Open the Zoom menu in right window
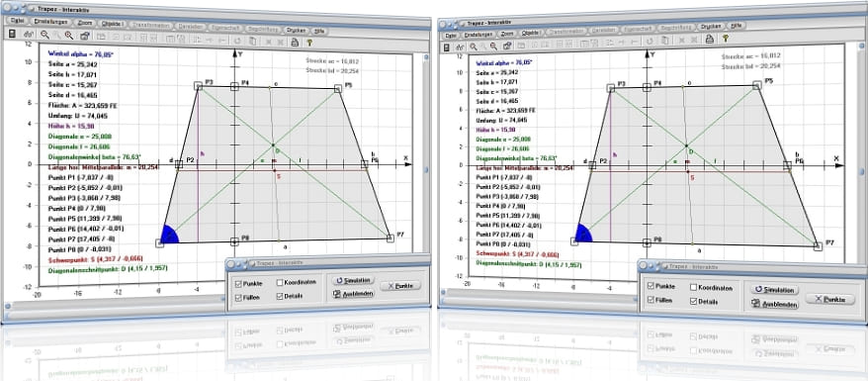This screenshot has width=868, height=381. click(507, 33)
